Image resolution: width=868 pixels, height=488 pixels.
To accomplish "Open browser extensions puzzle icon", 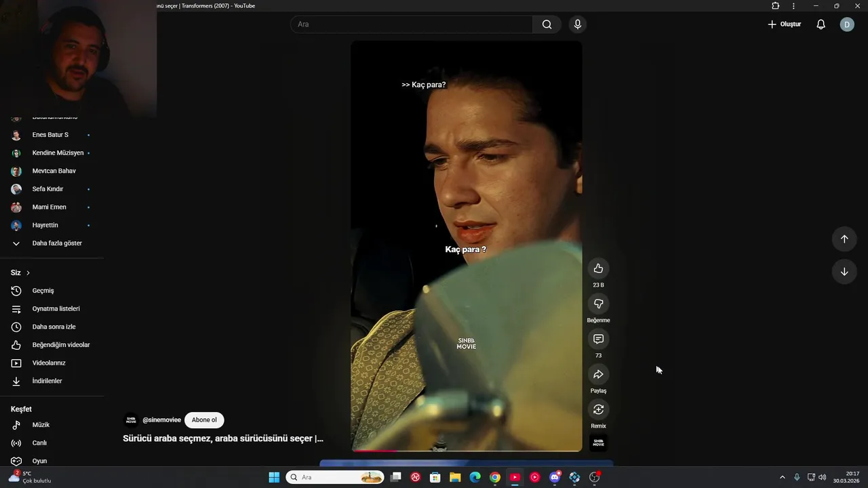I will pyautogui.click(x=776, y=6).
